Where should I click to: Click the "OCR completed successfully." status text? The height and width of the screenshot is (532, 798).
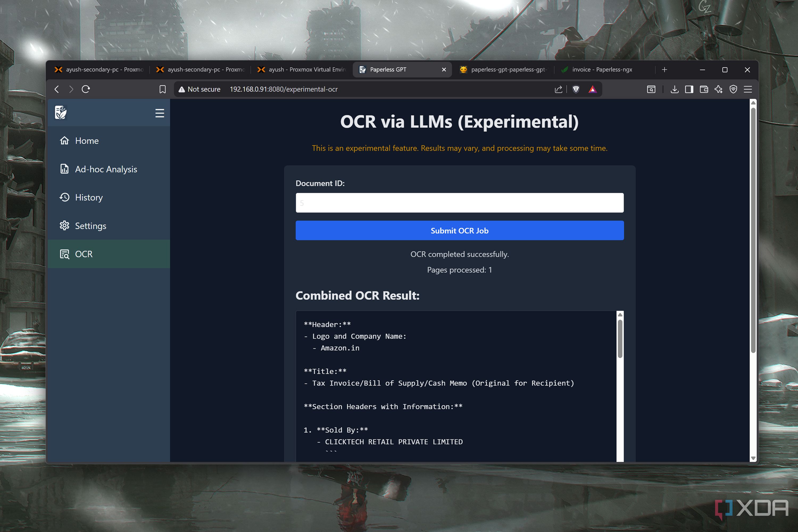459,254
